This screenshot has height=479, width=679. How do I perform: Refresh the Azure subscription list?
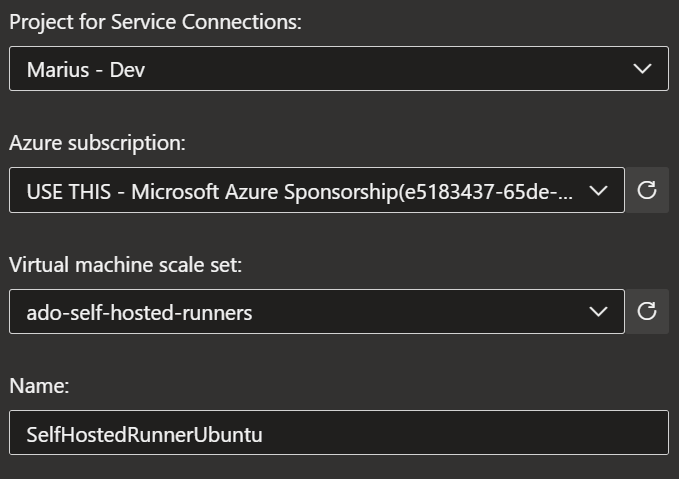pos(647,190)
